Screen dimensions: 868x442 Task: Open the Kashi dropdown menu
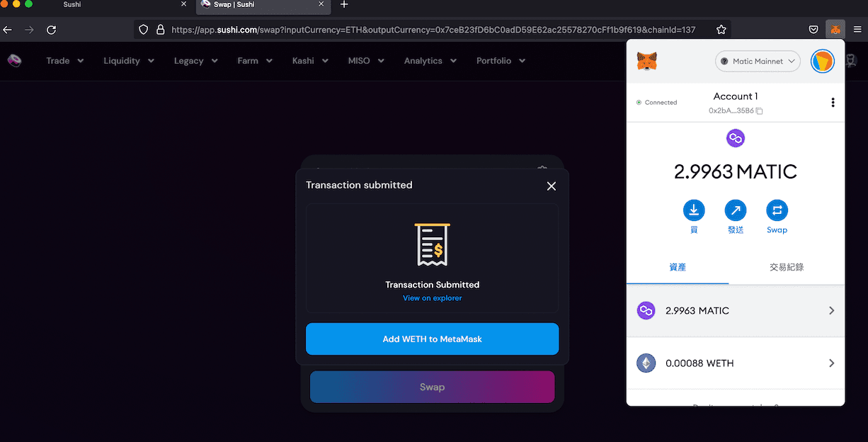click(x=310, y=61)
